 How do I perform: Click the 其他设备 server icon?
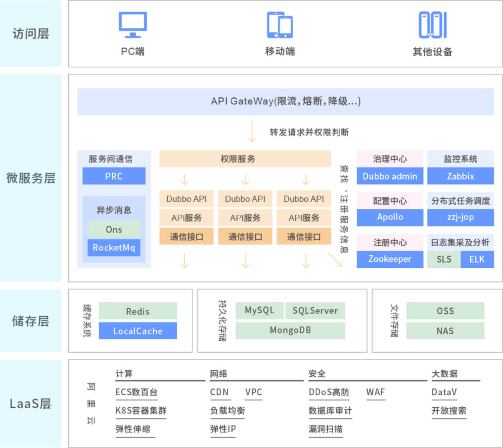(432, 25)
